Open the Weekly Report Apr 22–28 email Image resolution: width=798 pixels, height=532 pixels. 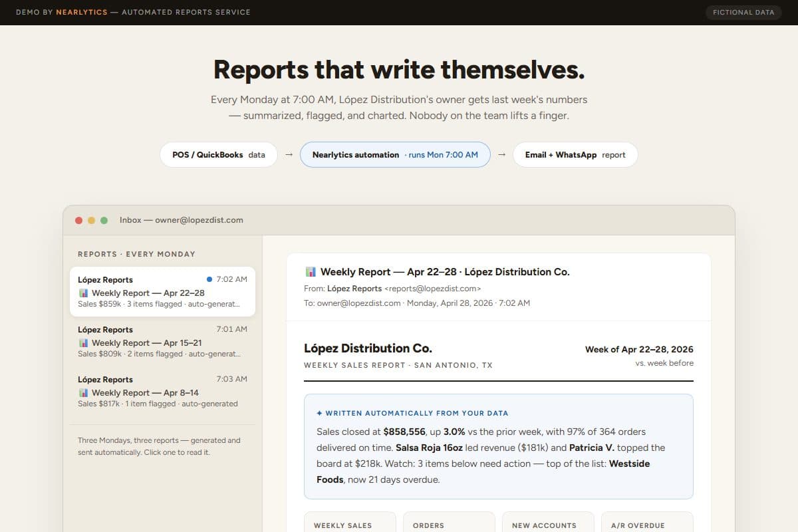click(x=162, y=291)
